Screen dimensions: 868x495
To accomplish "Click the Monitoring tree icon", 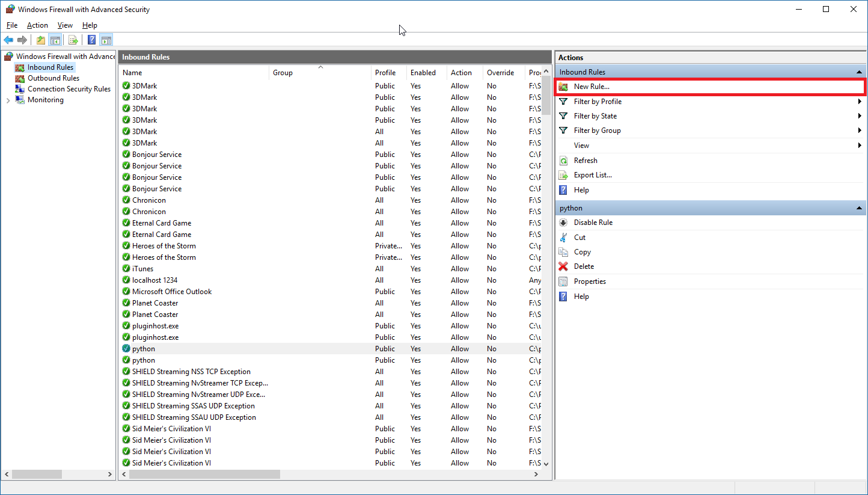I will tap(20, 100).
